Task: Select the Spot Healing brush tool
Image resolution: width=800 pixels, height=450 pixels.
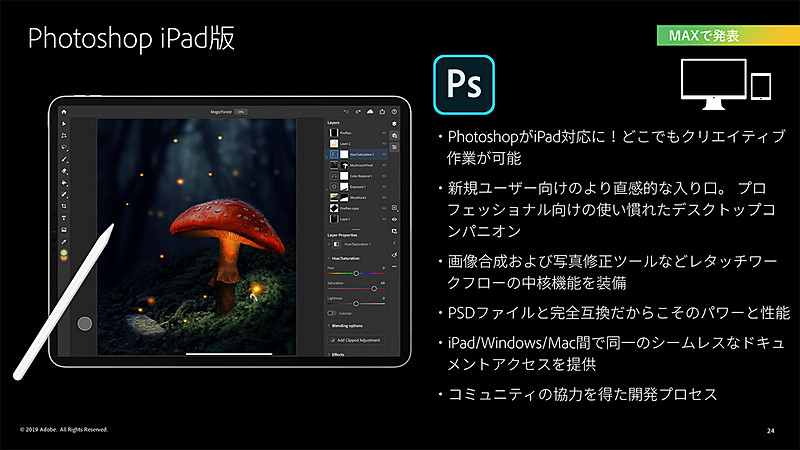Action: pos(64,194)
